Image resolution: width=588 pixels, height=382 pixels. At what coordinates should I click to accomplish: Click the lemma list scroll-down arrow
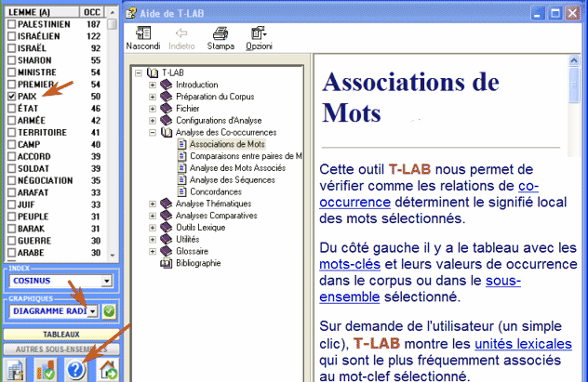point(113,255)
